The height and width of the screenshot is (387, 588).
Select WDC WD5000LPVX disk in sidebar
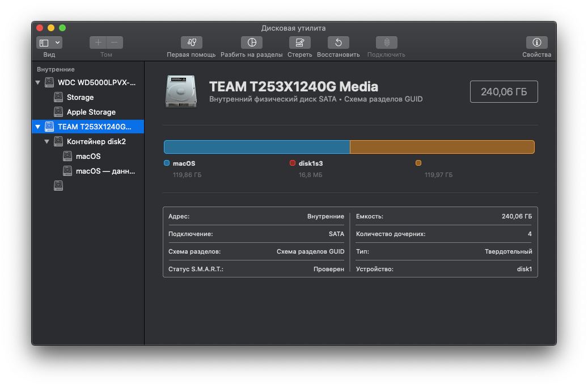tap(88, 83)
